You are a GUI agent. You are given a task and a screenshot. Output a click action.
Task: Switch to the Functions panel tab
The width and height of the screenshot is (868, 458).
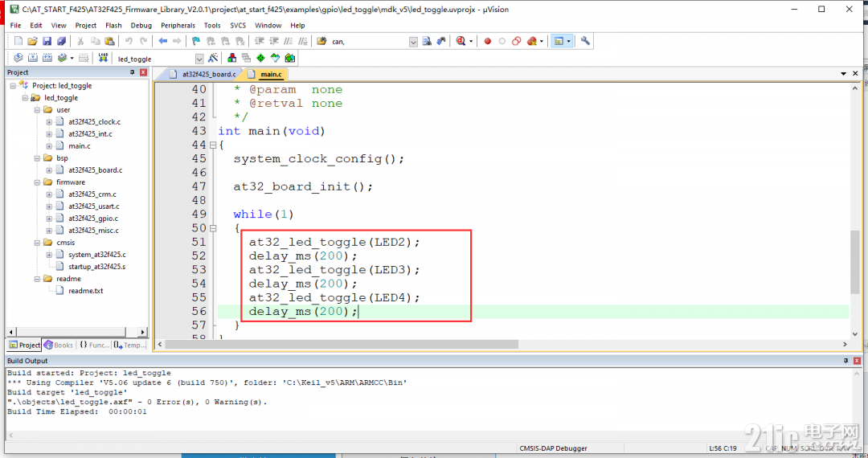(x=93, y=345)
